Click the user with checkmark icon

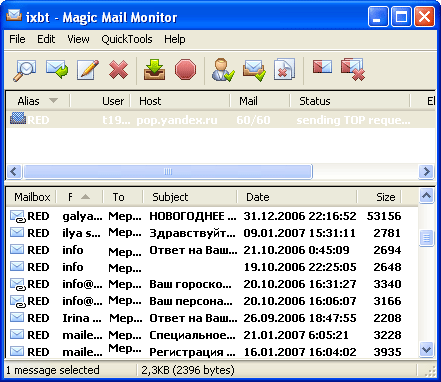click(223, 70)
